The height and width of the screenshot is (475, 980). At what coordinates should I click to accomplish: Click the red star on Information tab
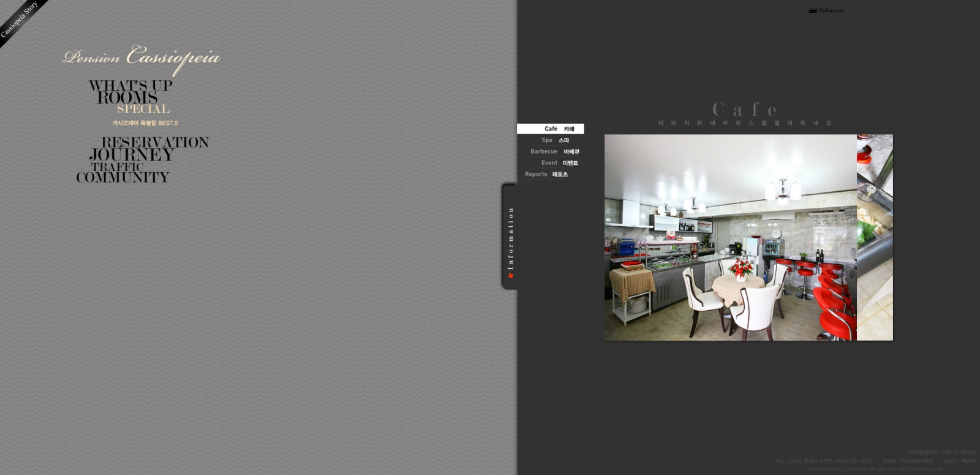510,276
